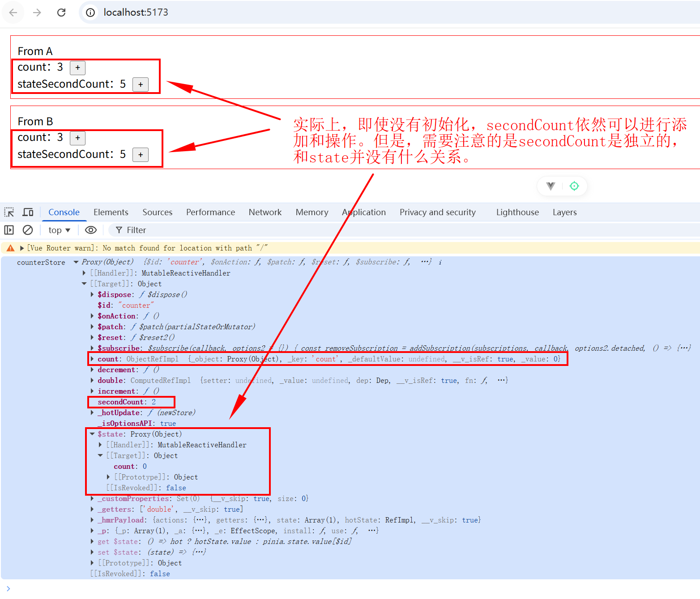The width and height of the screenshot is (700, 599).
Task: Collapse [[Target]] under $state
Action: pyautogui.click(x=100, y=455)
